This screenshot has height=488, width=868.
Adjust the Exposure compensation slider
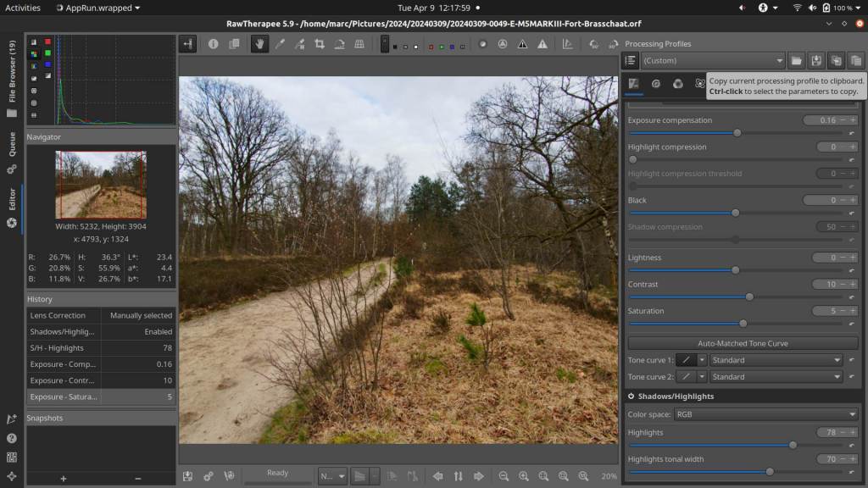coord(737,133)
